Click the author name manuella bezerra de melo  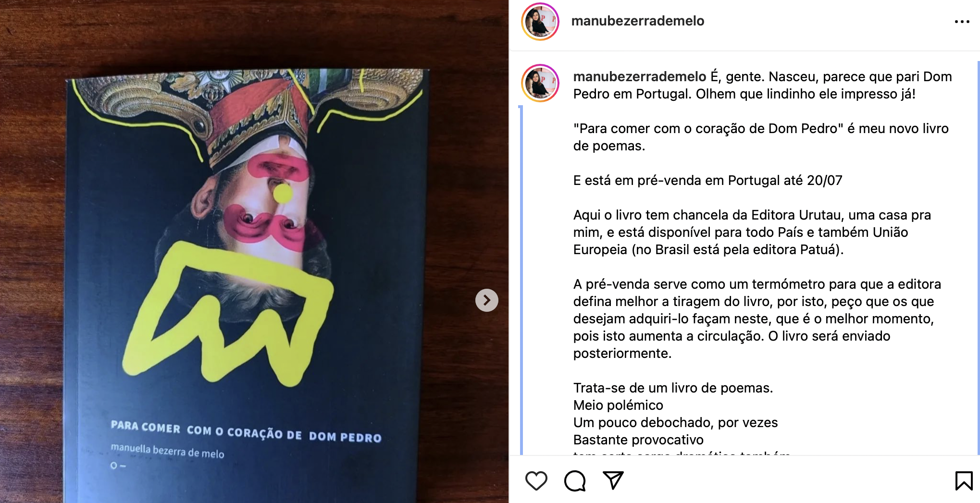point(167,451)
